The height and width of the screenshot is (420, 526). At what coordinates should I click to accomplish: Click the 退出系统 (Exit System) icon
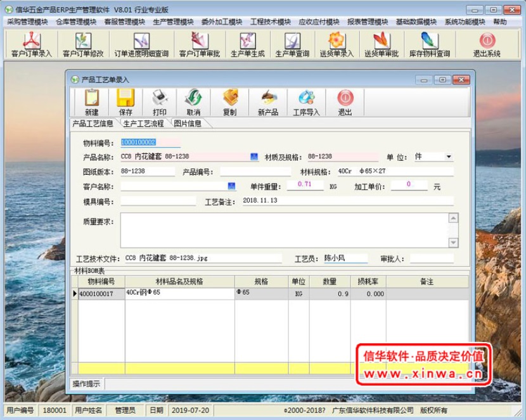487,44
